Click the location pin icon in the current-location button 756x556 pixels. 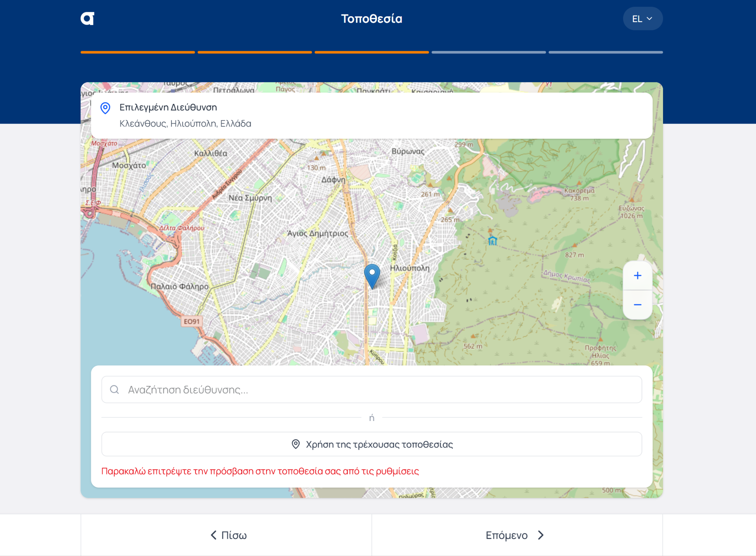click(295, 444)
